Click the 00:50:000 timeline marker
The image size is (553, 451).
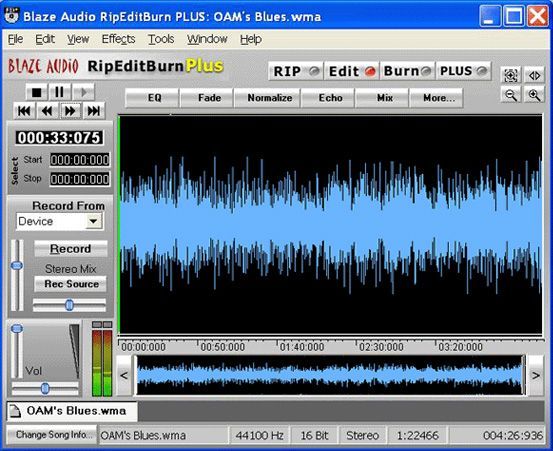[x=223, y=347]
